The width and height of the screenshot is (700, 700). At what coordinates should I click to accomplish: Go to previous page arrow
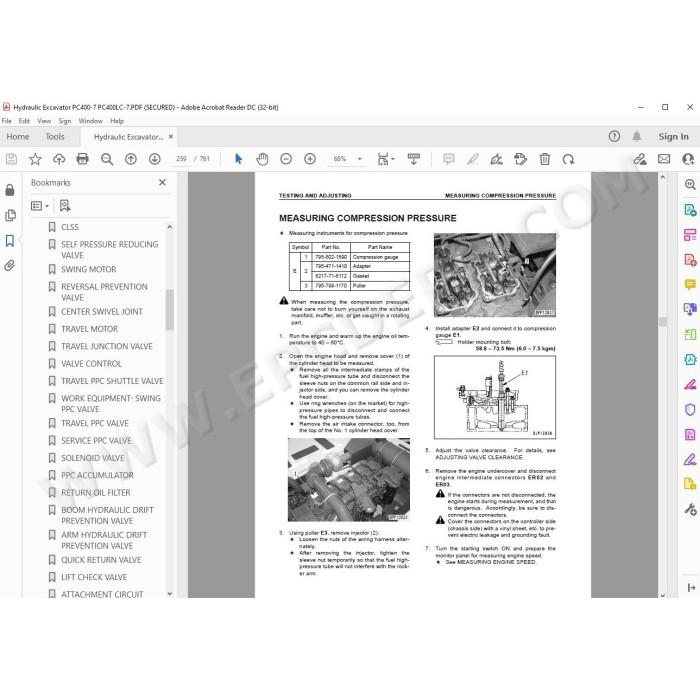click(x=131, y=159)
